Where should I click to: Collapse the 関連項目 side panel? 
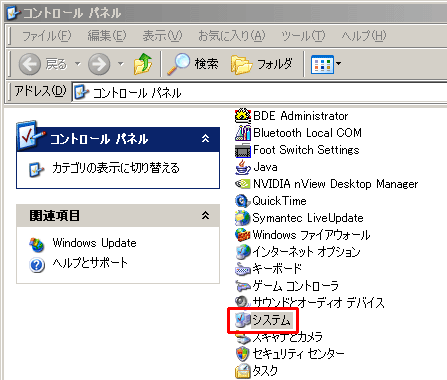pyautogui.click(x=205, y=215)
